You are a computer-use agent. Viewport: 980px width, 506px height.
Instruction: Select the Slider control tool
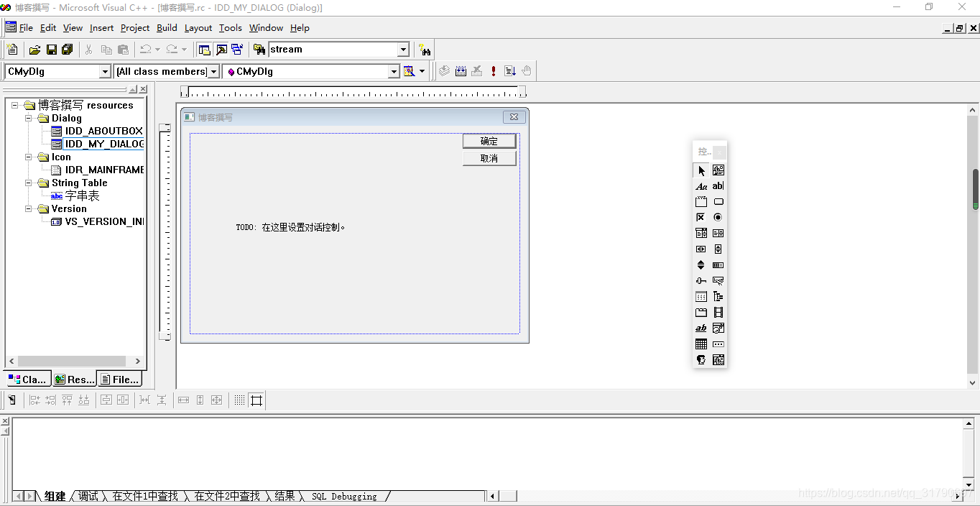coord(701,280)
